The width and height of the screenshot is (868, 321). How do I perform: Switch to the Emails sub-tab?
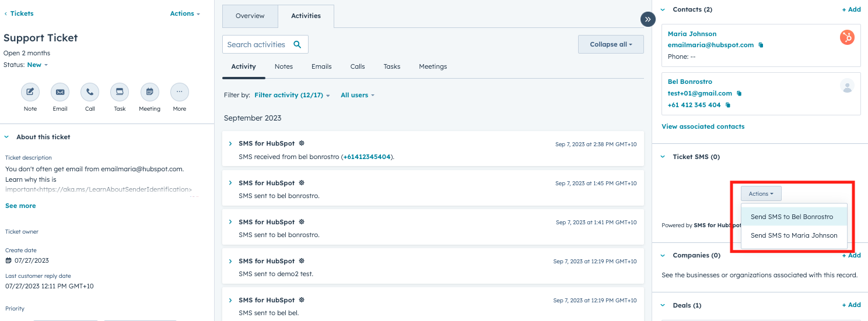(321, 66)
